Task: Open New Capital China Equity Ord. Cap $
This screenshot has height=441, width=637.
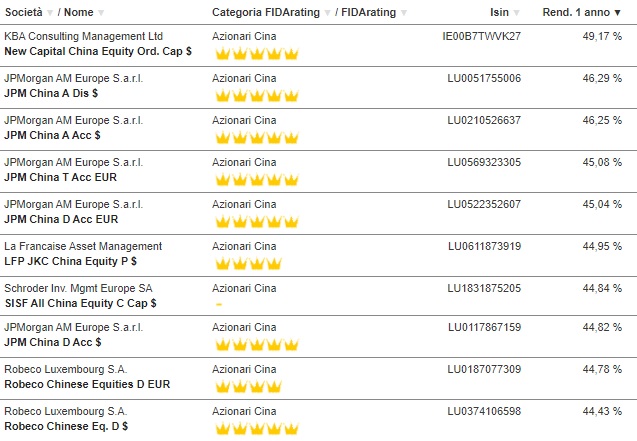Action: [x=98, y=52]
